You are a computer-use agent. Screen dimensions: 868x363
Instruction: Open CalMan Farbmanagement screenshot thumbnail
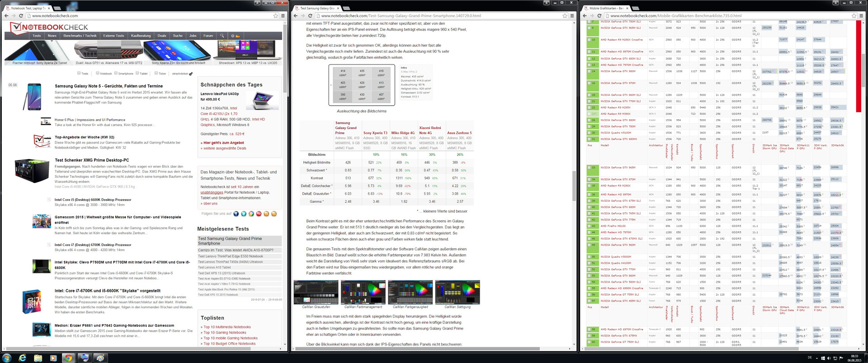(x=363, y=292)
